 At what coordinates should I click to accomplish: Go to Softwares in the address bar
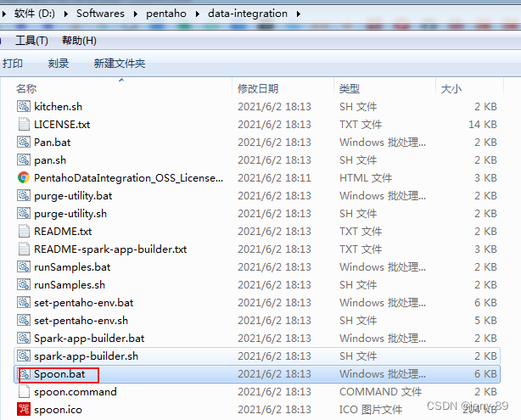click(100, 14)
